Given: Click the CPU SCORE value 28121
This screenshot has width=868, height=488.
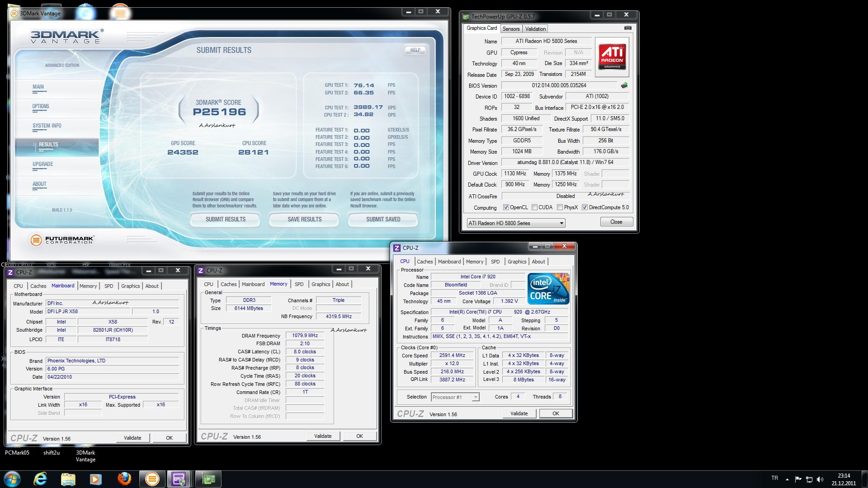Looking at the screenshot, I should [x=253, y=152].
